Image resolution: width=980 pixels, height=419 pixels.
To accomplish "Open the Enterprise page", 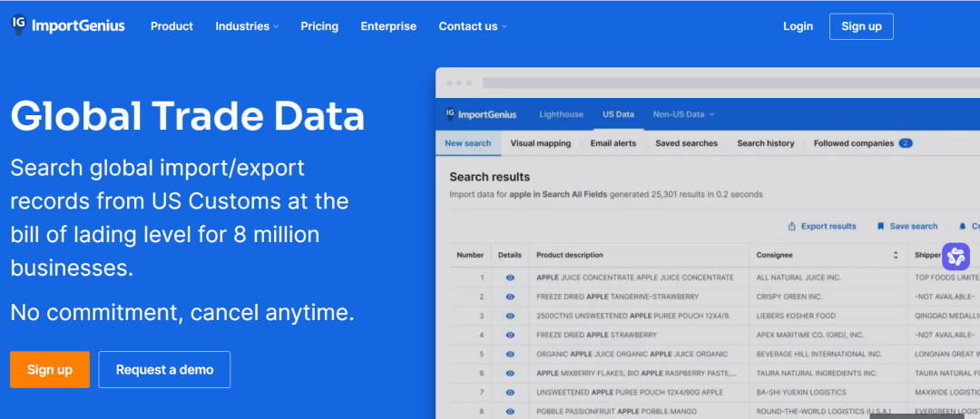I will click(x=388, y=26).
